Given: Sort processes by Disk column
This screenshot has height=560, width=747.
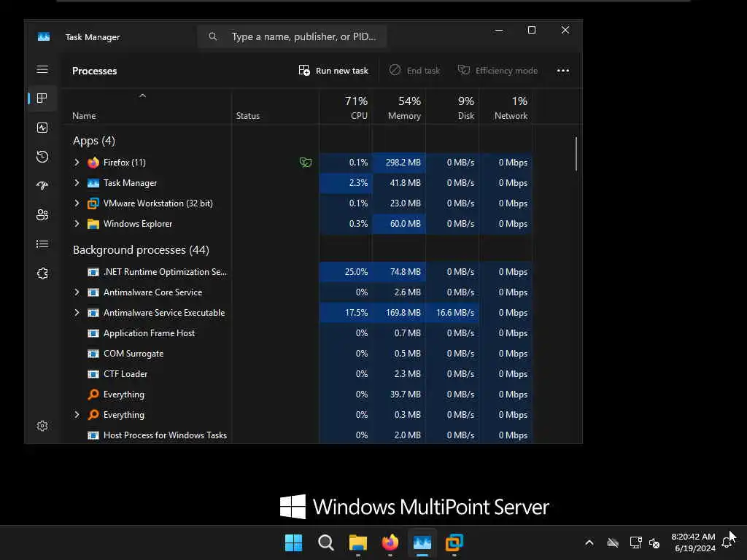Looking at the screenshot, I should (452, 108).
